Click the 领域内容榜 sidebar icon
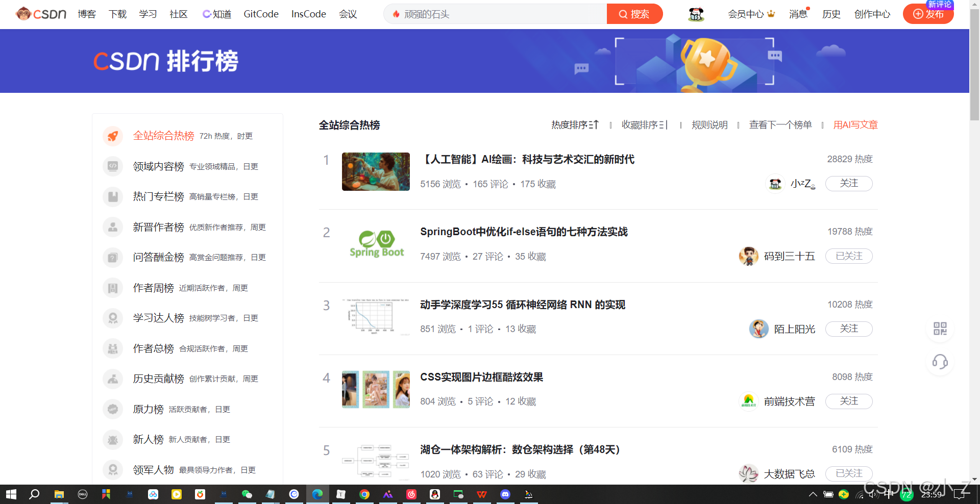Screen dimensions: 980x504 113,166
